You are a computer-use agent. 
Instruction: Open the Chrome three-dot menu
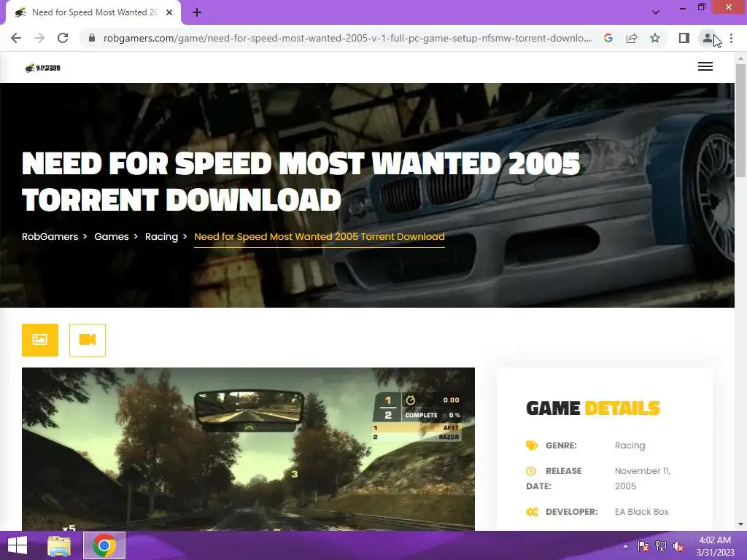(x=731, y=38)
